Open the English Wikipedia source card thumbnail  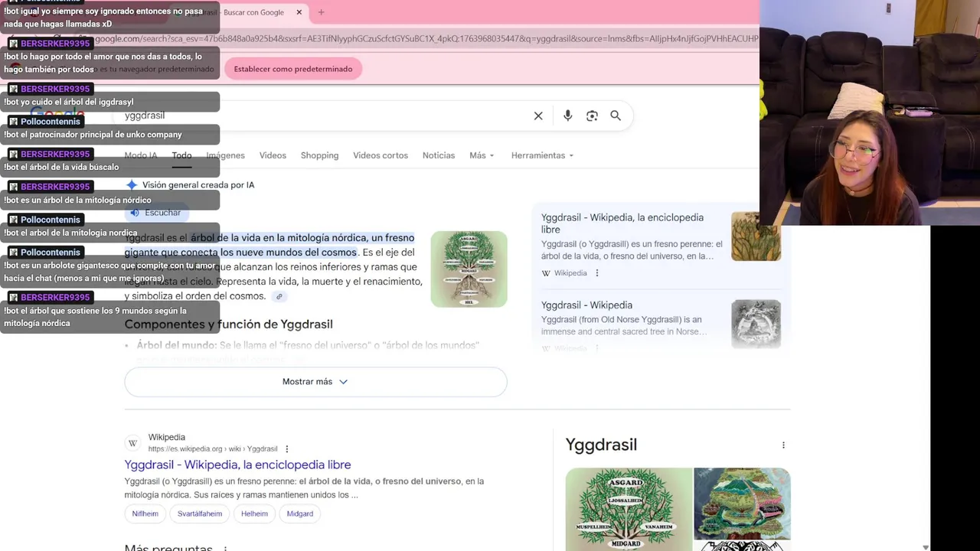[756, 324]
